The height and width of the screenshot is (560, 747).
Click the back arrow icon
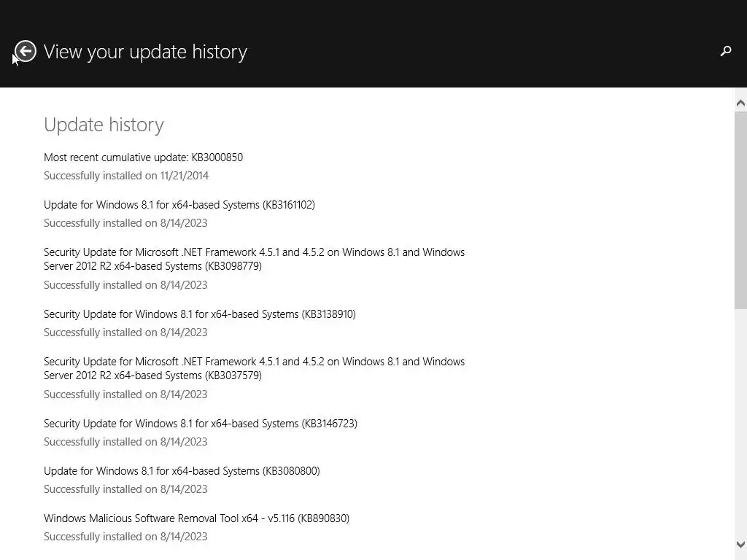click(x=26, y=51)
